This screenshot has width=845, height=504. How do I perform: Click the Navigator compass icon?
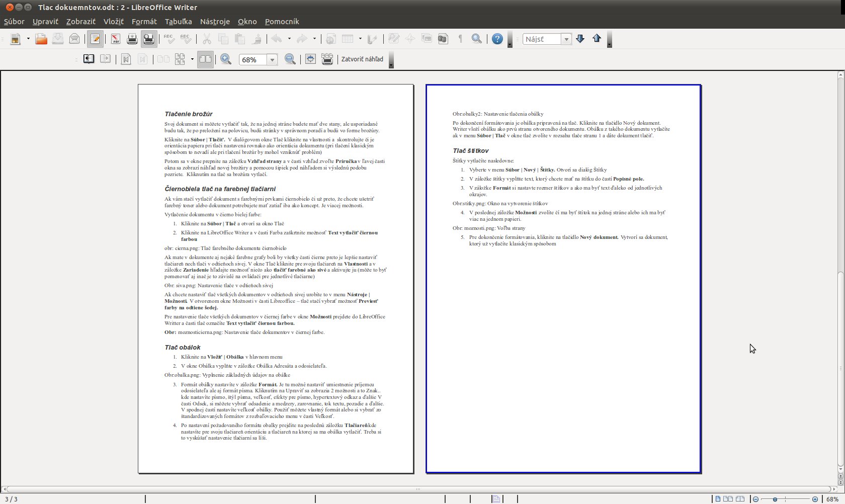pos(410,39)
